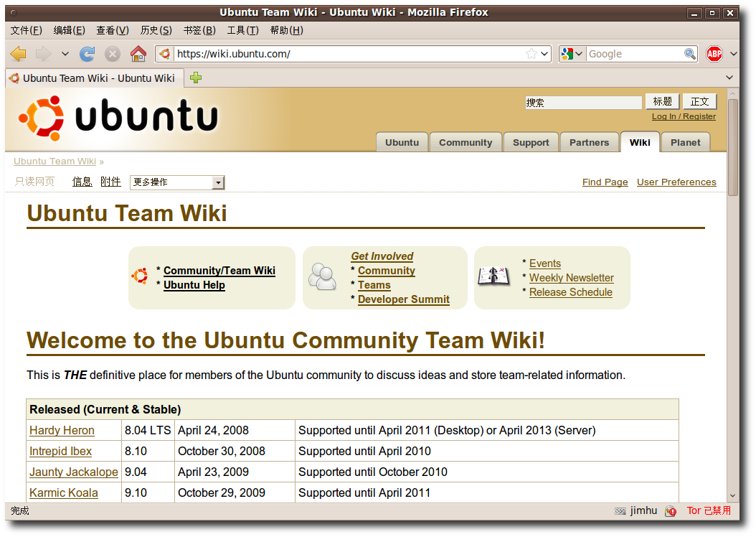Open the 书签(B) bookmarks menu
The width and height of the screenshot is (756, 537).
[x=199, y=30]
